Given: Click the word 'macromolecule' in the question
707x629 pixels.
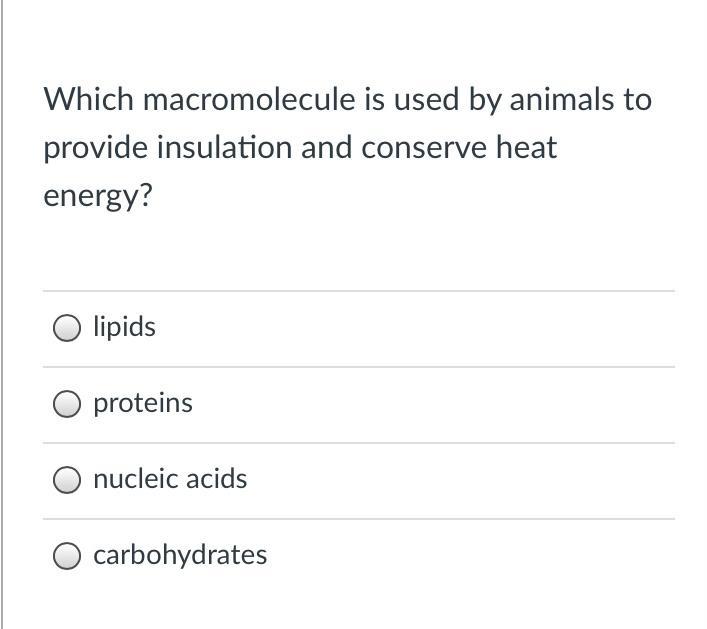Looking at the screenshot, I should point(249,99).
